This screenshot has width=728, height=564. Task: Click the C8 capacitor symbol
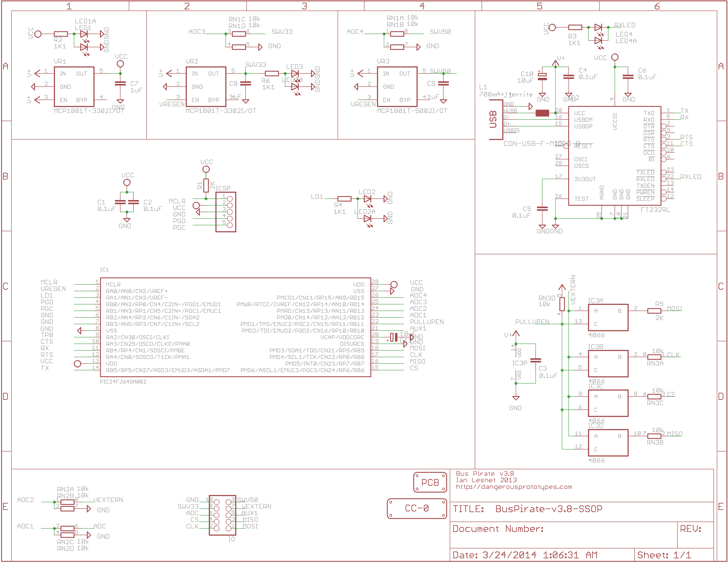pos(246,83)
